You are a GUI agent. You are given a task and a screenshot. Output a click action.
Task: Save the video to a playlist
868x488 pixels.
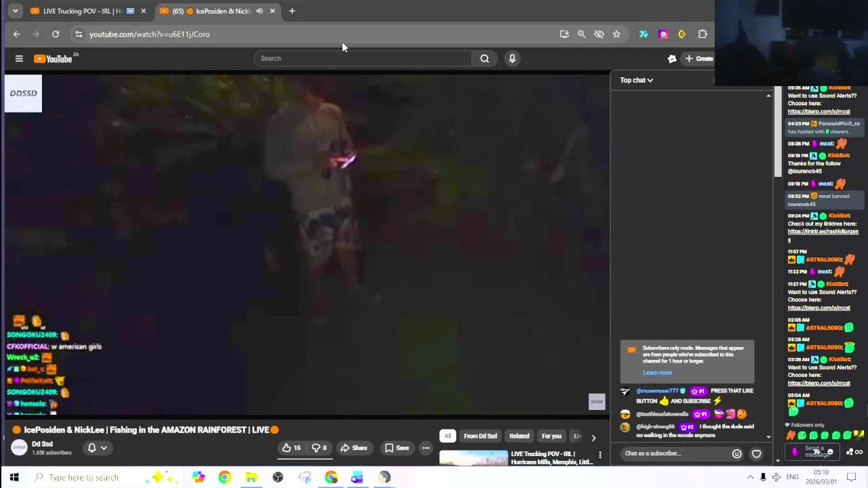pos(397,448)
